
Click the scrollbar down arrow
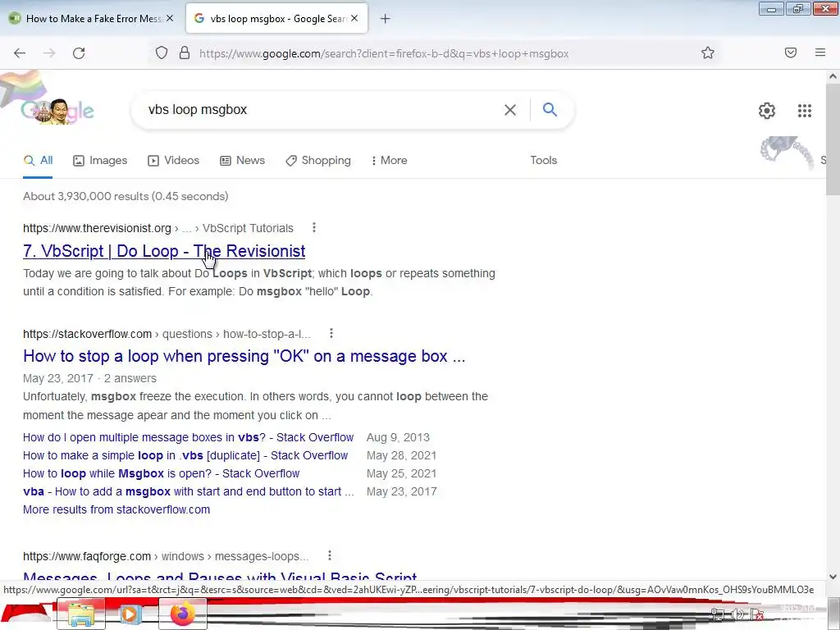(x=833, y=577)
